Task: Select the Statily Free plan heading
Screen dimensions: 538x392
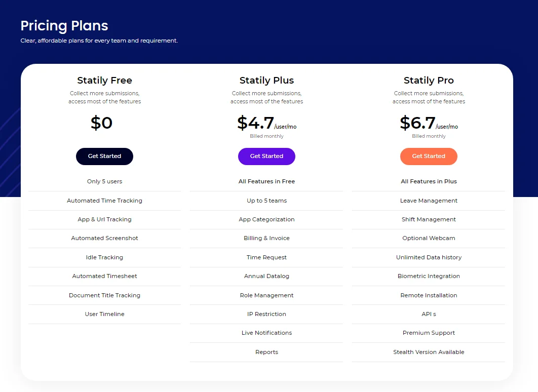Action: (x=105, y=80)
